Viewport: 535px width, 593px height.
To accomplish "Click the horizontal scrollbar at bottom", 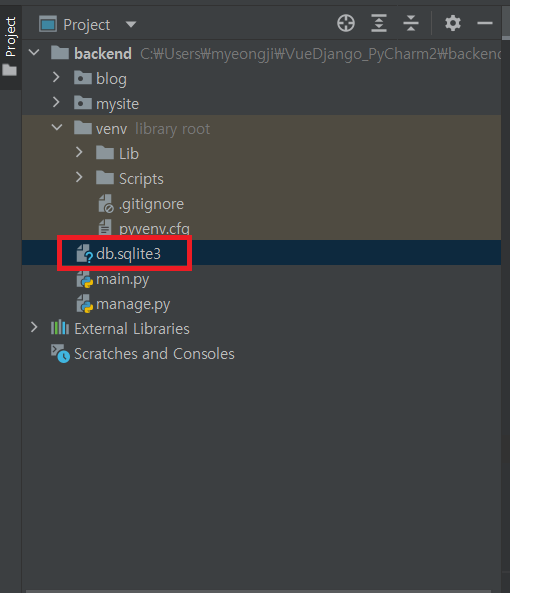I will coord(258,591).
